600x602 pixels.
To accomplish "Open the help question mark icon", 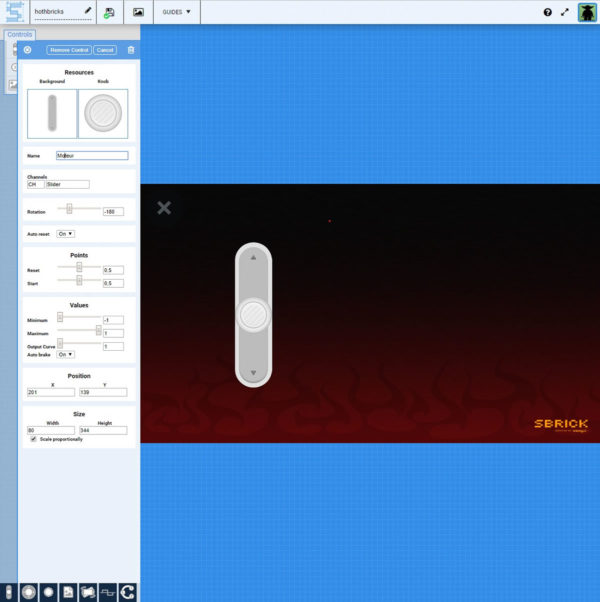I will (x=547, y=12).
